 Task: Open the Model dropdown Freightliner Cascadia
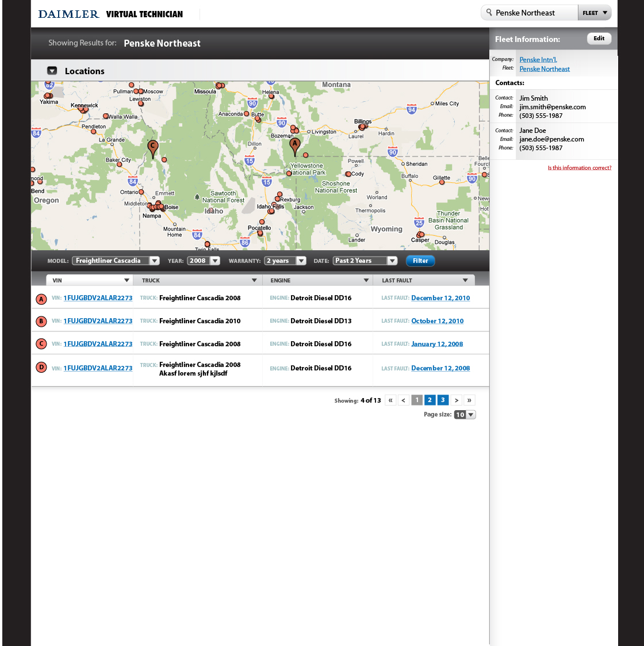116,261
